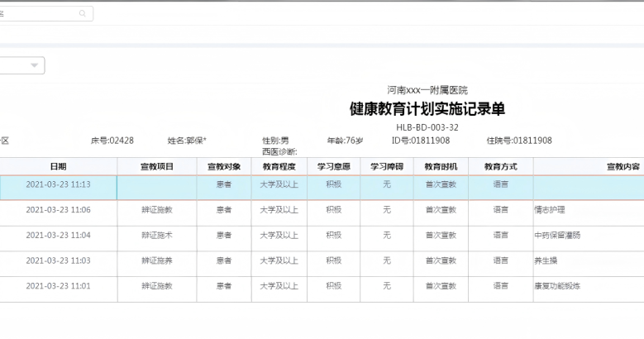Viewport: 644px width, 339px height.
Task: Click the 情志护理 content cell
Action: (550, 209)
